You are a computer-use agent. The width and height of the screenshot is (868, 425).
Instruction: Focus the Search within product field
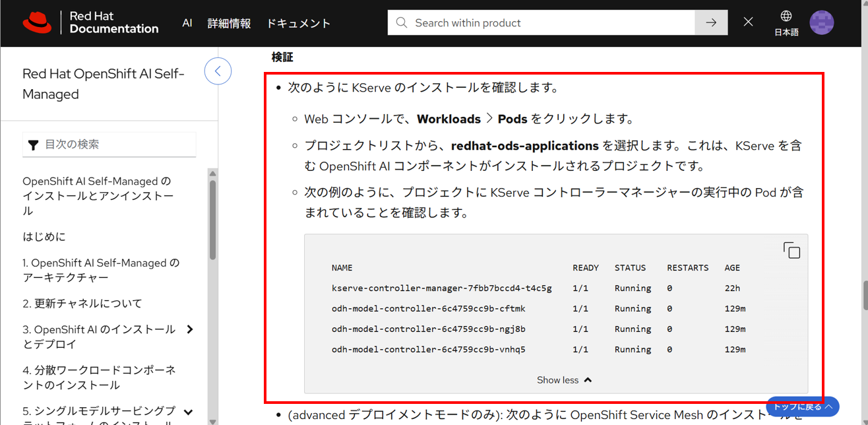pyautogui.click(x=542, y=22)
